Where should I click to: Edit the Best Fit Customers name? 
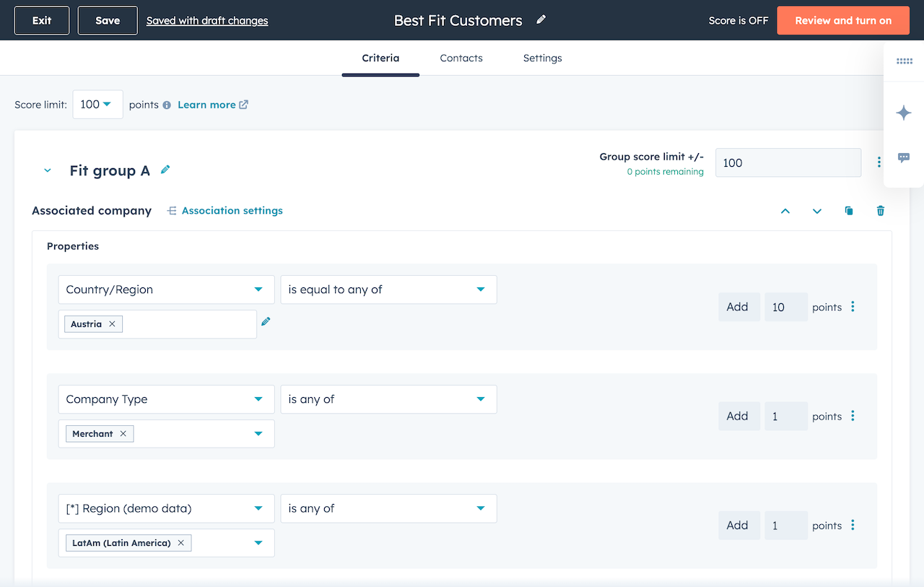pos(541,20)
